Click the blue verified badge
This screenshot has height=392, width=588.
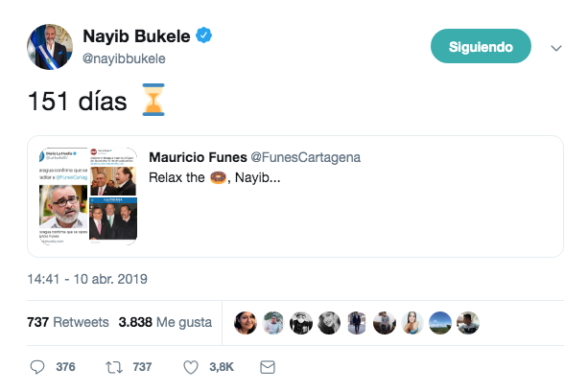pyautogui.click(x=203, y=35)
